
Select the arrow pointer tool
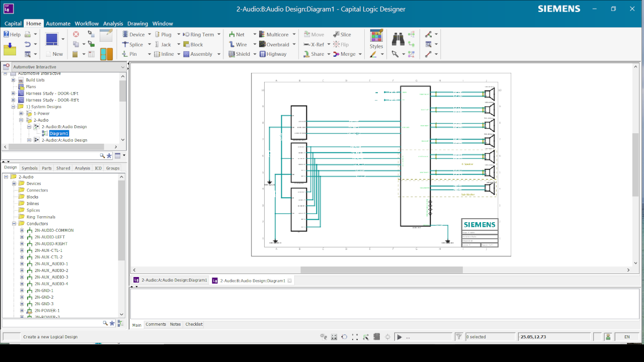395,54
